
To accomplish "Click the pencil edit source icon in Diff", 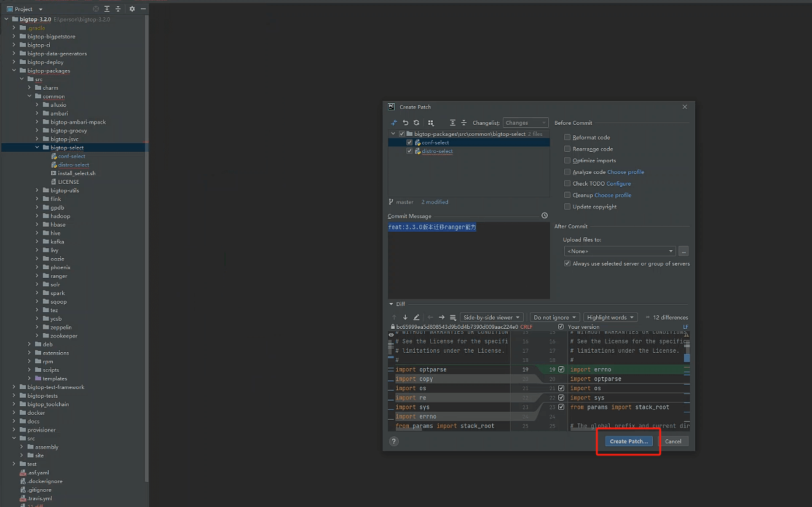I will coord(416,317).
